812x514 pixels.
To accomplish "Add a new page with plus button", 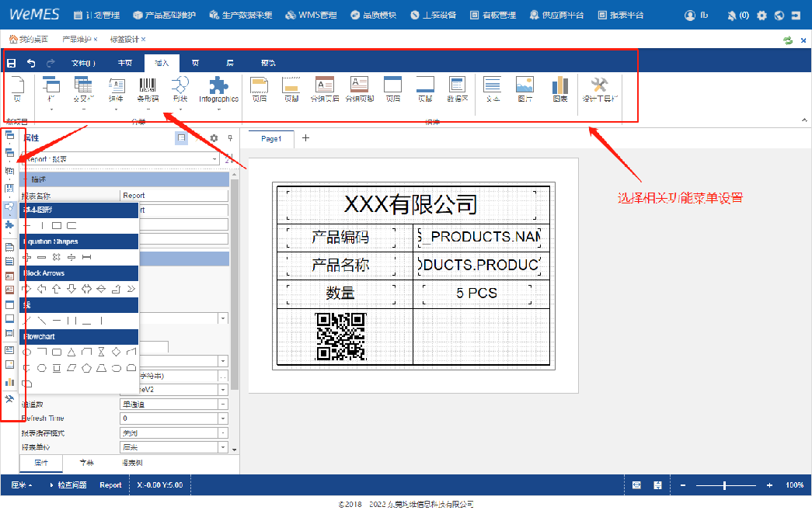I will click(x=305, y=138).
